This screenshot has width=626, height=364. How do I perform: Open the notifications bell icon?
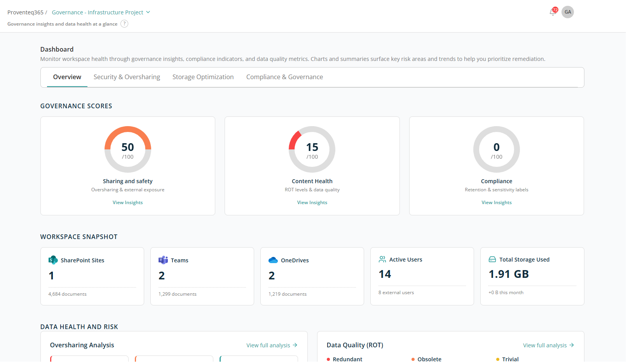tap(553, 12)
